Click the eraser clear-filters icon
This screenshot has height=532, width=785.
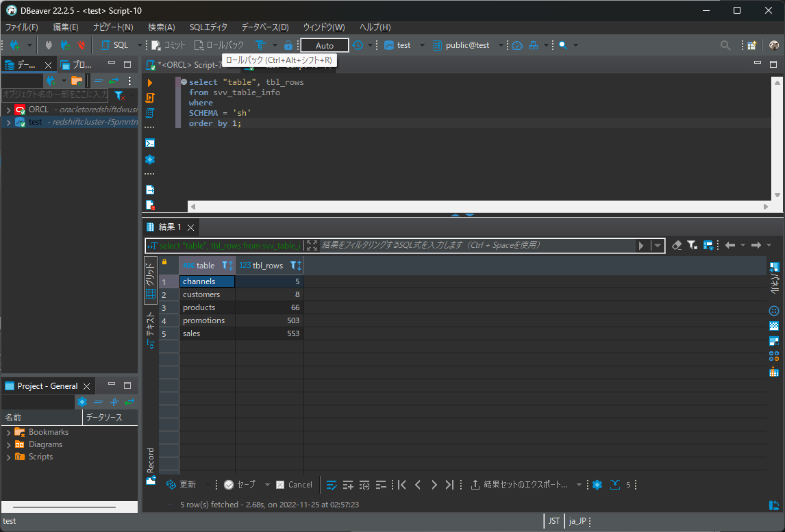pyautogui.click(x=677, y=244)
